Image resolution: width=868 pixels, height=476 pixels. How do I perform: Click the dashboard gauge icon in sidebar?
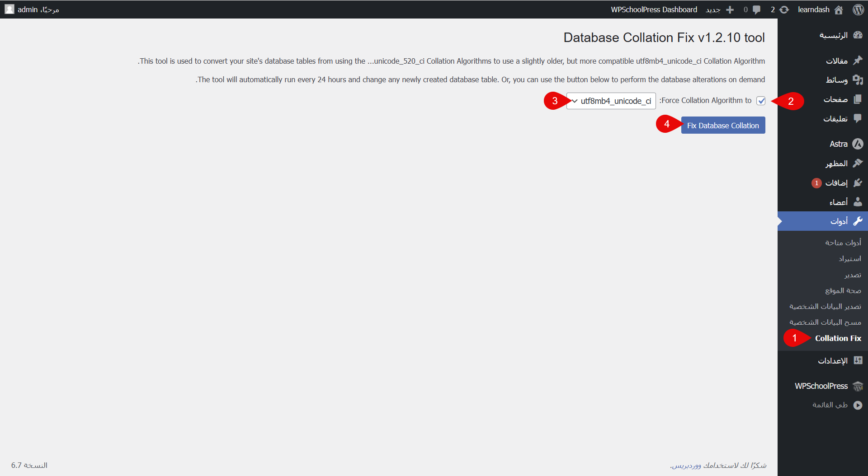858,35
